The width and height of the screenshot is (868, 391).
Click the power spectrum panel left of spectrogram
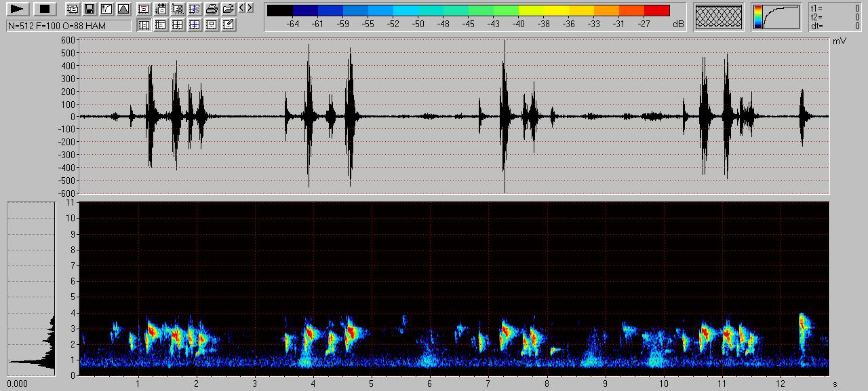[x=31, y=288]
